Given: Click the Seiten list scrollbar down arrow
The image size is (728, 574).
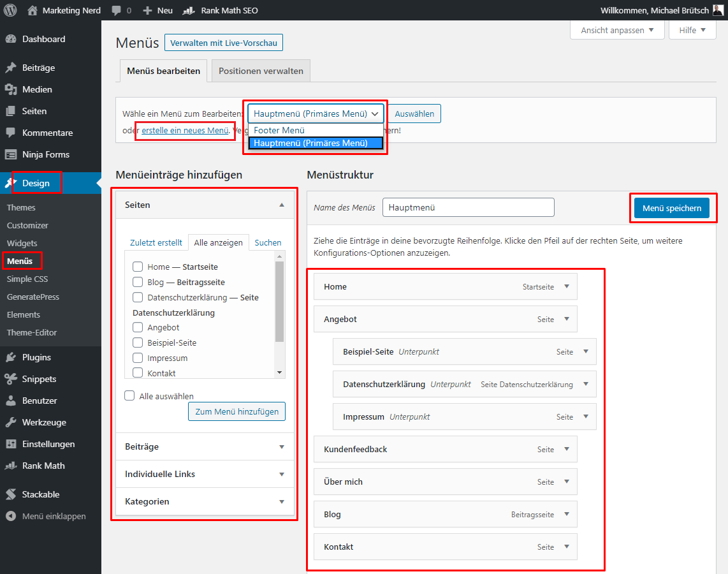Looking at the screenshot, I should point(279,372).
